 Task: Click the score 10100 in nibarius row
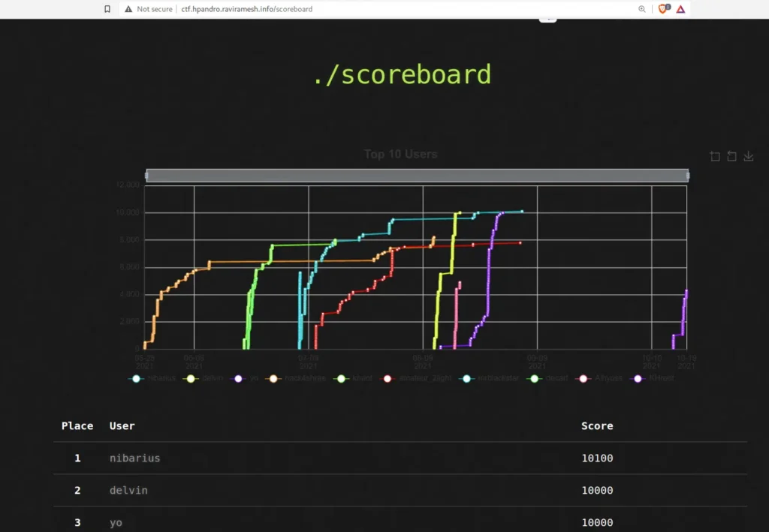(x=597, y=458)
